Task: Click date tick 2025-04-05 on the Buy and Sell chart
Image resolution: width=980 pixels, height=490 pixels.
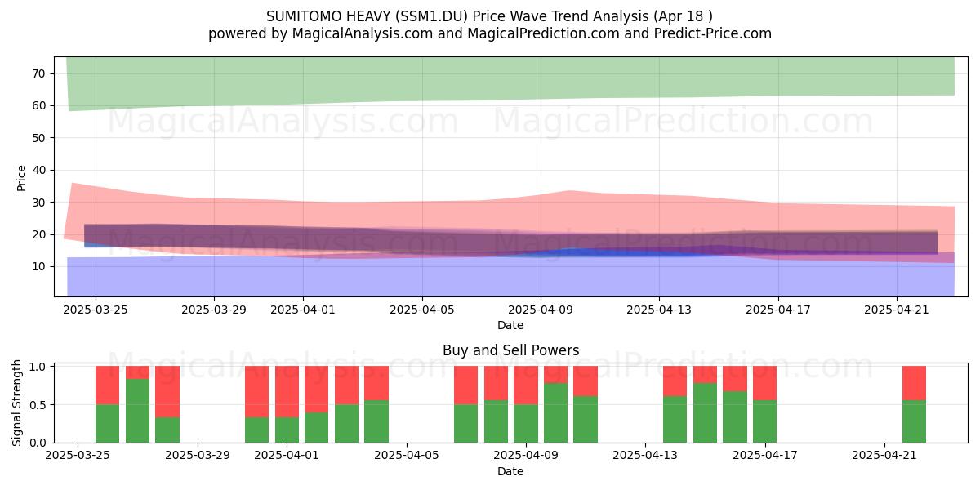Action: pos(407,456)
